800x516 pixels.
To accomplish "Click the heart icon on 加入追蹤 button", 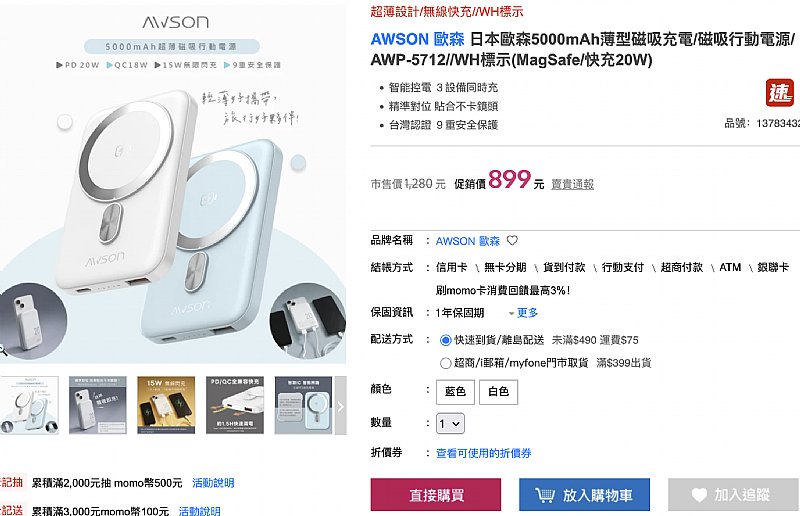I will point(699,495).
